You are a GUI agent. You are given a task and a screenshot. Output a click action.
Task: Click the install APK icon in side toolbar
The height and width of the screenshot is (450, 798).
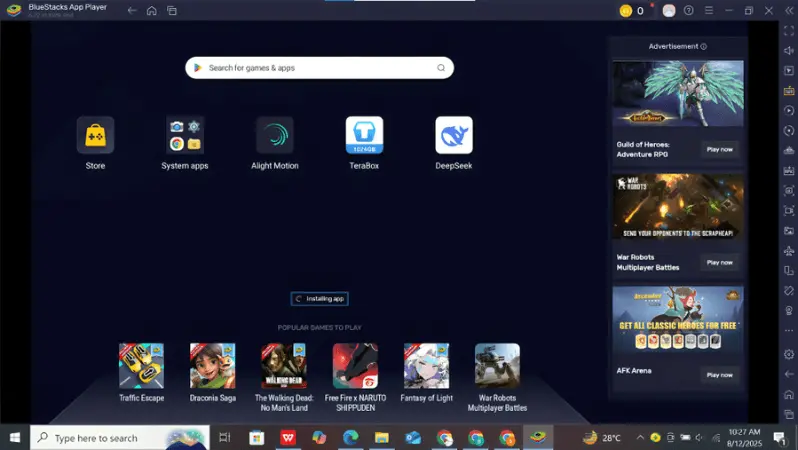(789, 171)
